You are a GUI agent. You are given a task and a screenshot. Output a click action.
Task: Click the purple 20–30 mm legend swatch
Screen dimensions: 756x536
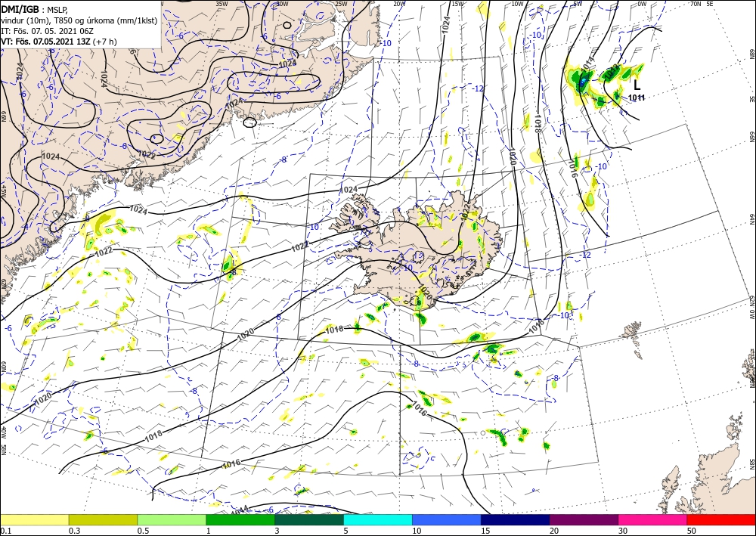(x=584, y=519)
